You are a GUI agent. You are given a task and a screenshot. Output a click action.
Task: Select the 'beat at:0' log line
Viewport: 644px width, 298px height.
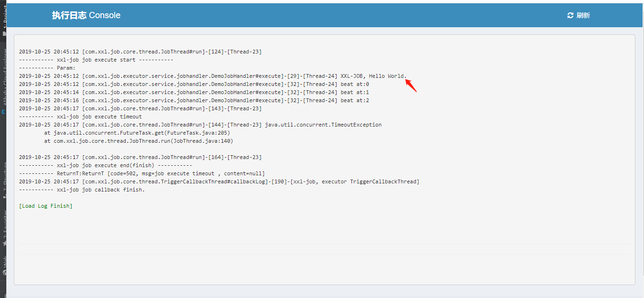[194, 84]
